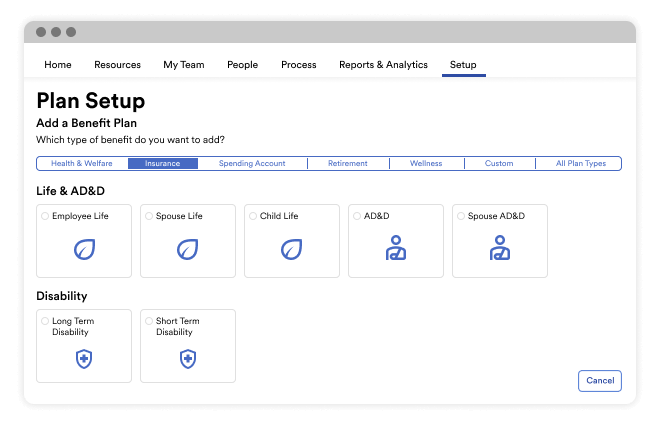This screenshot has height=426, width=660.
Task: Select the Spouse Life radio button
Action: [x=149, y=216]
